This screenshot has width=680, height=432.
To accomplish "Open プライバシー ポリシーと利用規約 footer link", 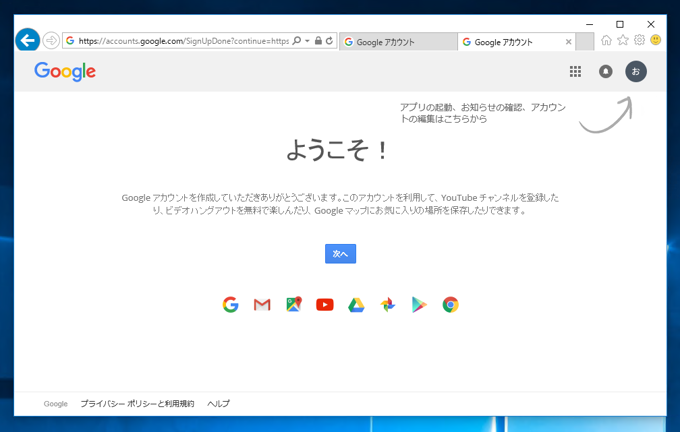I will pyautogui.click(x=137, y=404).
